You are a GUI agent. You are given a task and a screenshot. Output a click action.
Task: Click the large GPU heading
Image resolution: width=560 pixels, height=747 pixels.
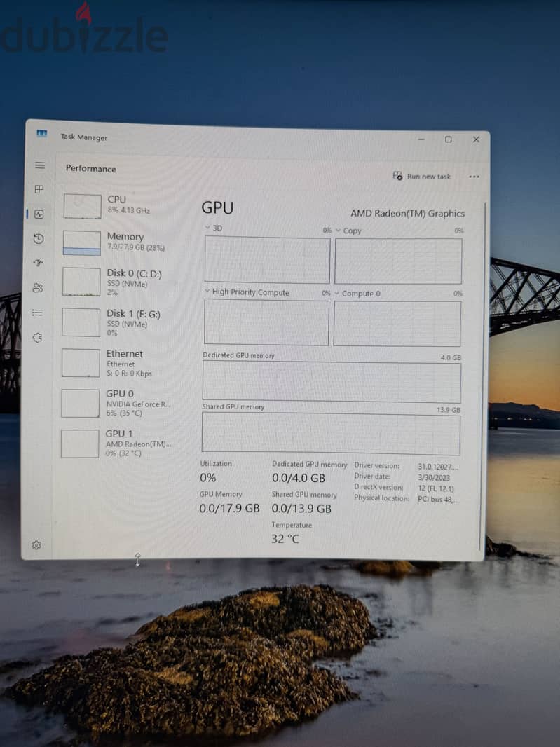217,207
